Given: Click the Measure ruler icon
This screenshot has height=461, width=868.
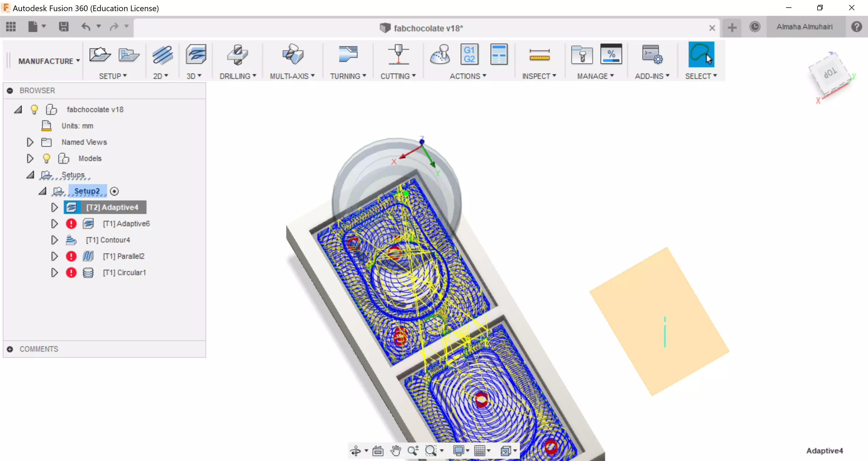Looking at the screenshot, I should [x=539, y=55].
